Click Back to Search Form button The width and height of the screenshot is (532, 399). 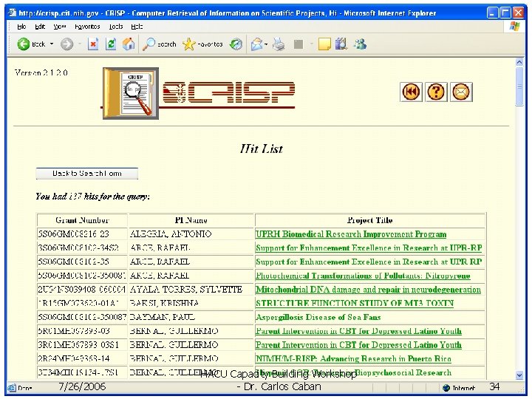[x=87, y=174]
